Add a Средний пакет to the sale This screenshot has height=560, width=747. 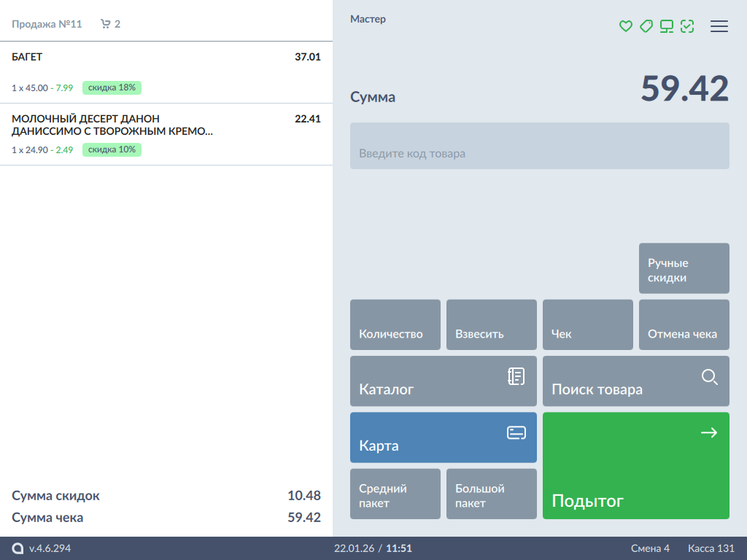(395, 494)
